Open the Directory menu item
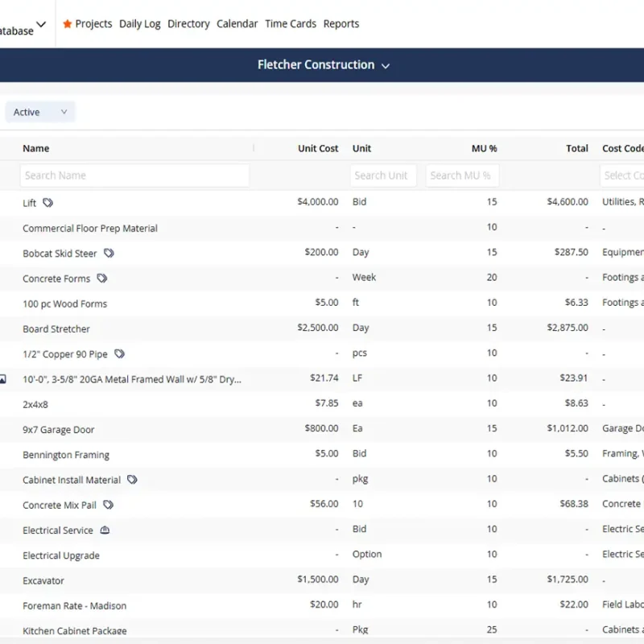The image size is (644, 644). pyautogui.click(x=188, y=24)
